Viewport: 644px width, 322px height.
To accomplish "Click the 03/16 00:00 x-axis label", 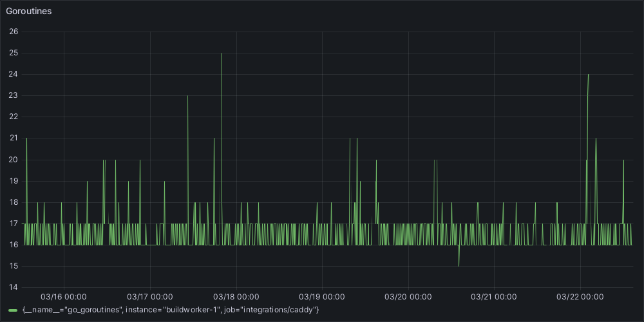I will click(64, 297).
